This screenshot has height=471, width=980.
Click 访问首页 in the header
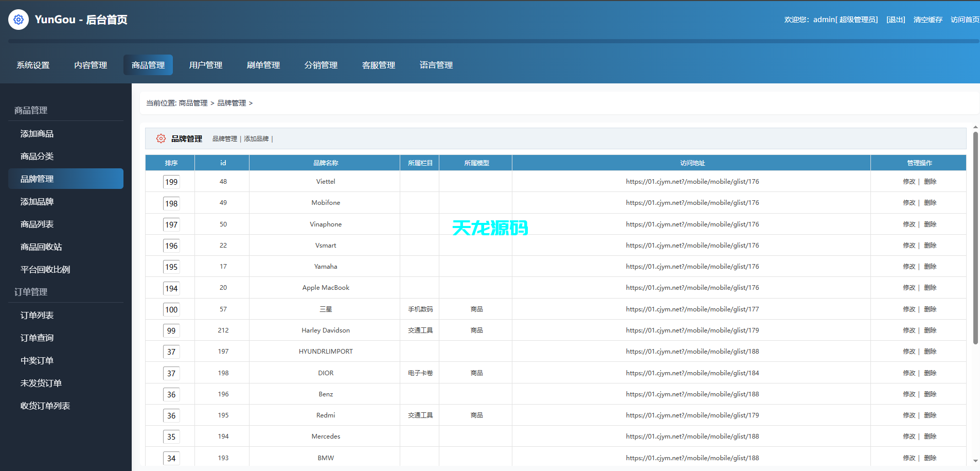click(965, 19)
